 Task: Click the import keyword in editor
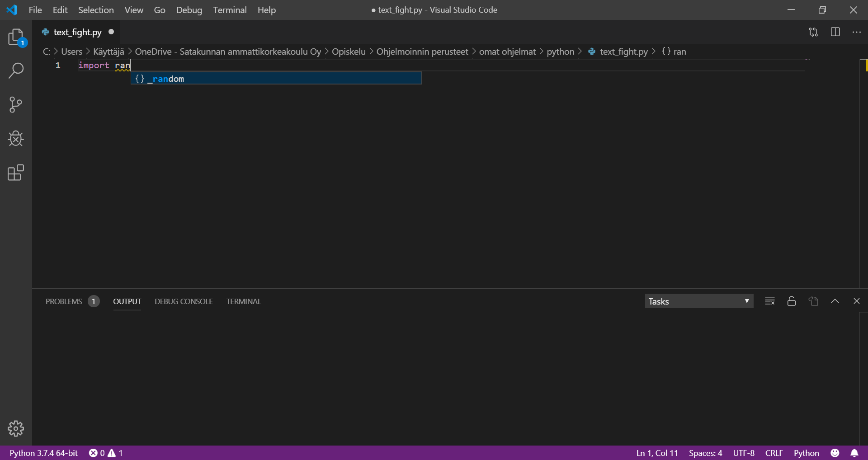(x=94, y=66)
